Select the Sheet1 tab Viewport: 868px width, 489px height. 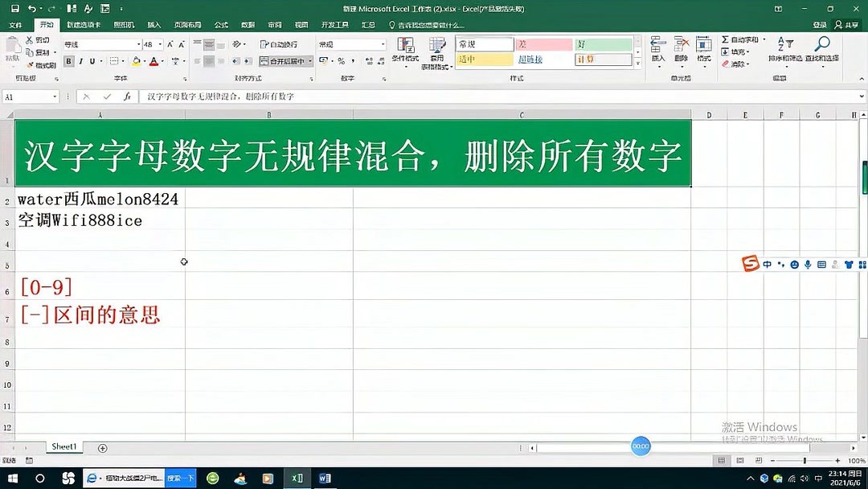63,448
